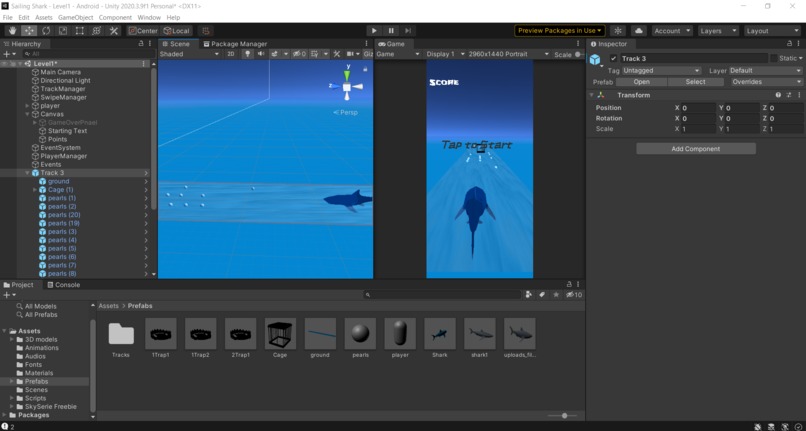Open Scene component tools icon

click(337, 54)
